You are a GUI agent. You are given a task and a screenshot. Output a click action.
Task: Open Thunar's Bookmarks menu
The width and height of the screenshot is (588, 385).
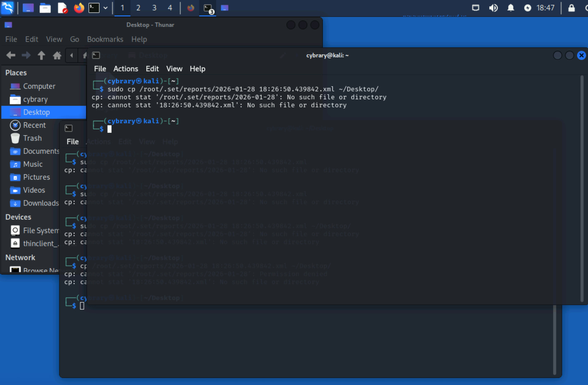click(105, 39)
